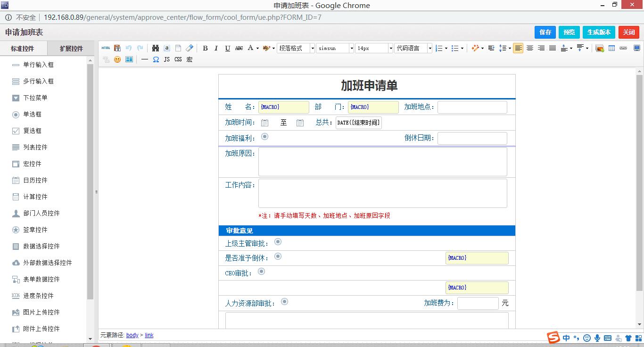Click the 加班地点 input field
Screen dimensions: 644x347
click(472, 107)
